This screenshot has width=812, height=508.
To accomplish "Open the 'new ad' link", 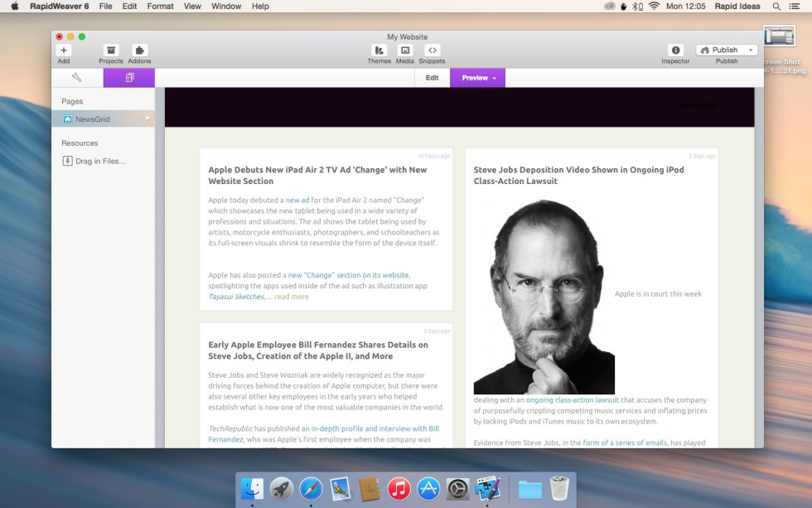I will point(297,200).
